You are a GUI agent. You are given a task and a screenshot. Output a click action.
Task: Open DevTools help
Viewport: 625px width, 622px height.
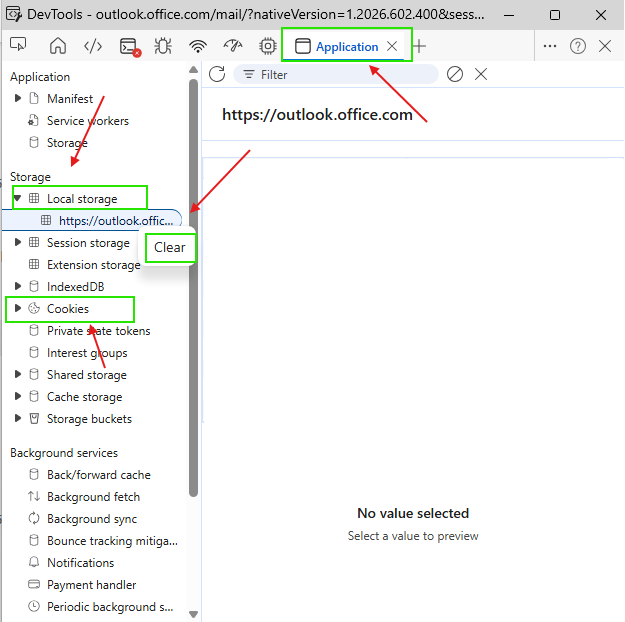click(578, 46)
